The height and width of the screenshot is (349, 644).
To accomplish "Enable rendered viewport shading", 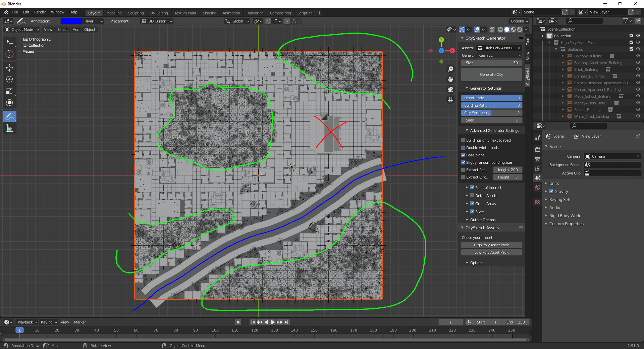I will click(519, 30).
